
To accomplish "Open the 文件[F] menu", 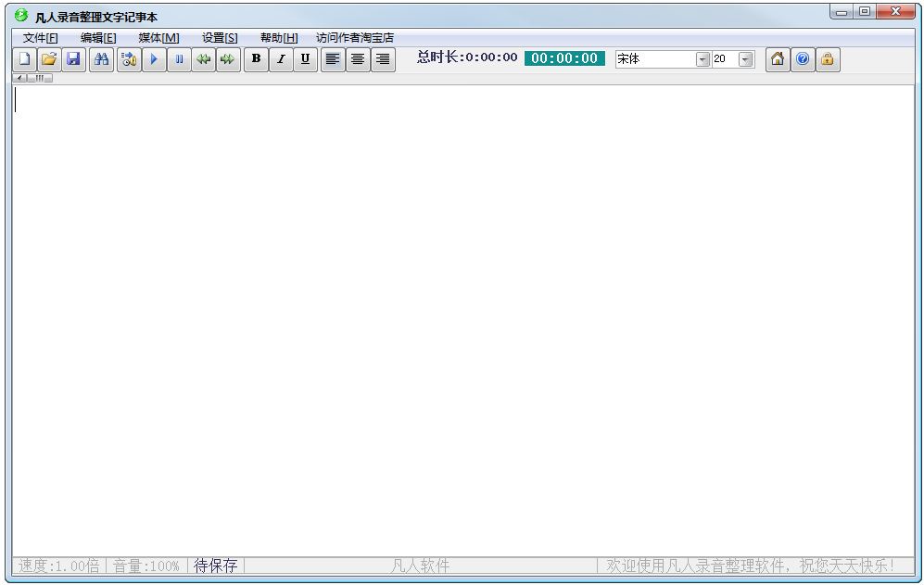I will point(40,38).
